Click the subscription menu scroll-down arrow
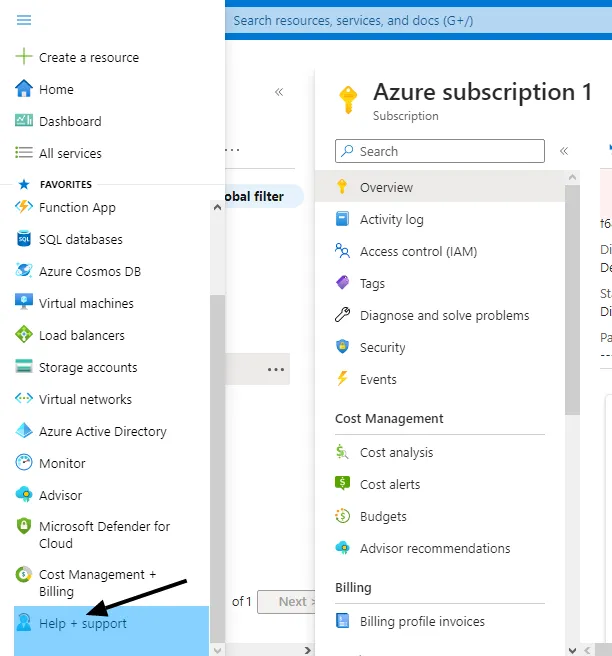 572,650
